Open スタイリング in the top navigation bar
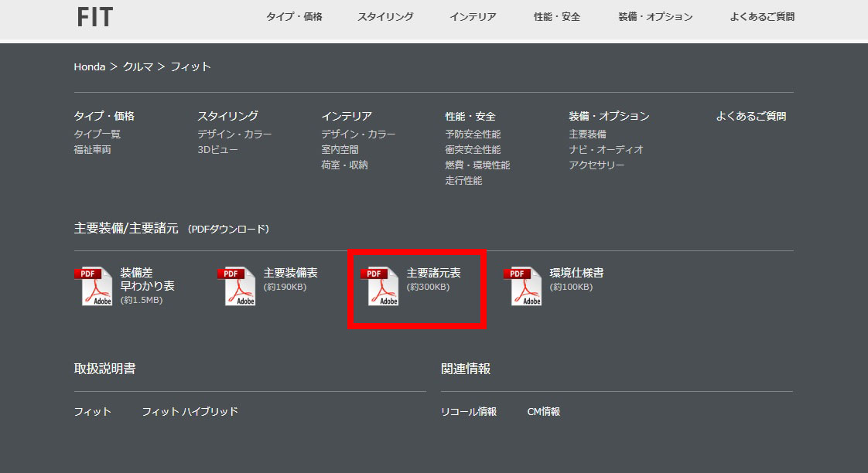 pyautogui.click(x=385, y=17)
